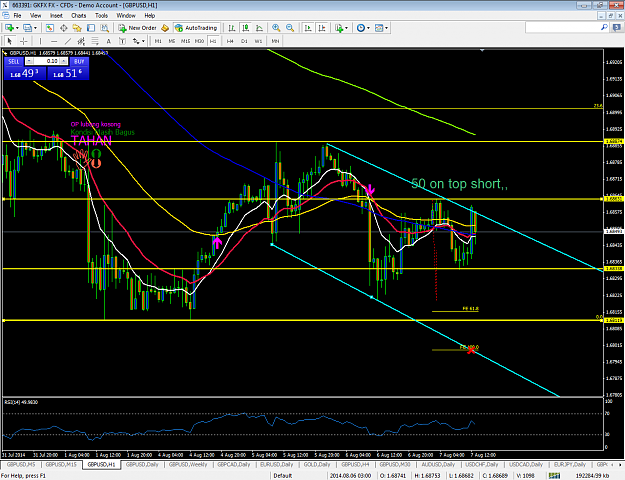Image resolution: width=625 pixels, height=480 pixels.
Task: Increase lot volume with the stepper arrow
Action: coord(64,61)
